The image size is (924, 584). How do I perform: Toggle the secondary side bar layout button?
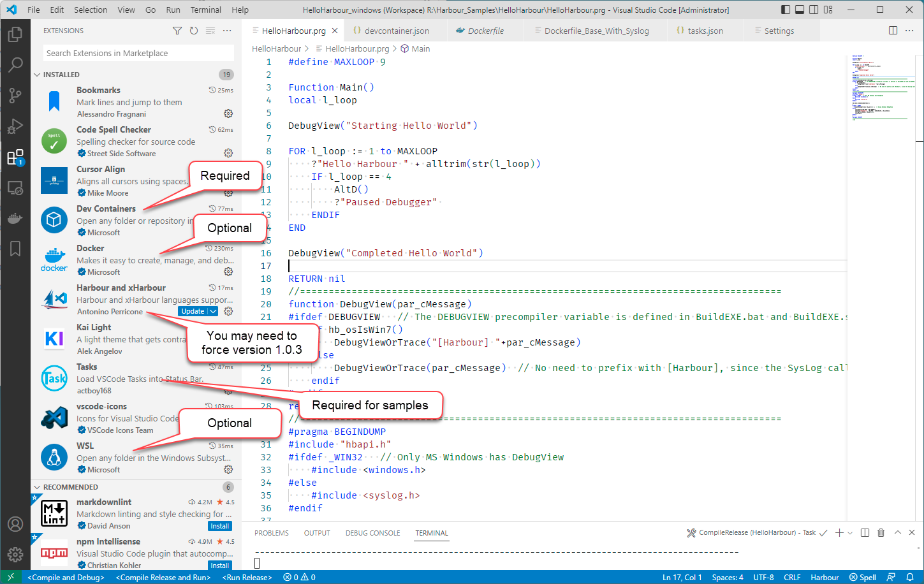(814, 10)
